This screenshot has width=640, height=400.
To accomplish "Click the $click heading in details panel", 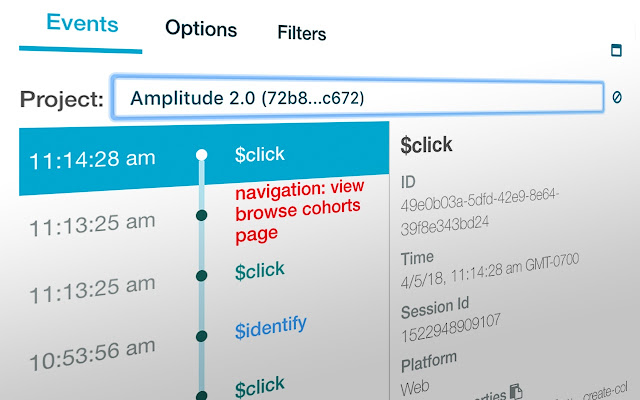I will click(x=426, y=145).
